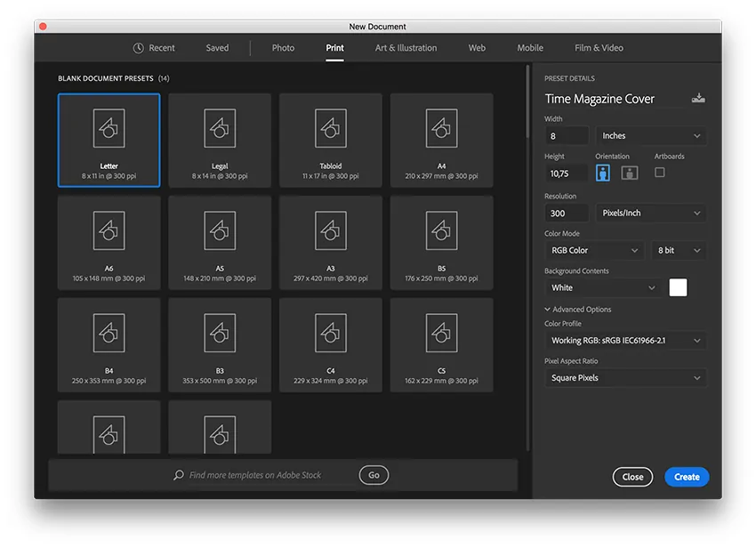The image size is (756, 548).
Task: Click the save preset icon
Action: [x=698, y=99]
